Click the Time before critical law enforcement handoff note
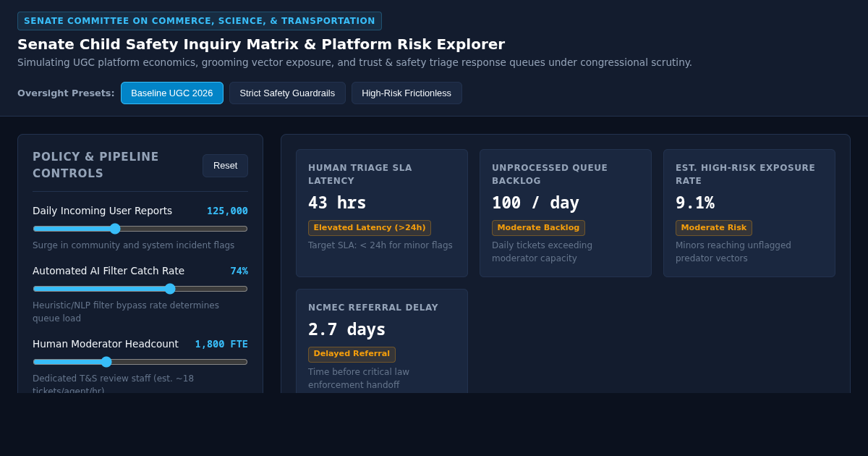 click(x=359, y=379)
